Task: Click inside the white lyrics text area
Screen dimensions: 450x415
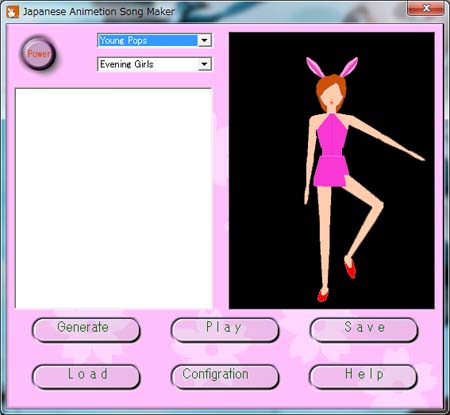Action: click(x=113, y=198)
